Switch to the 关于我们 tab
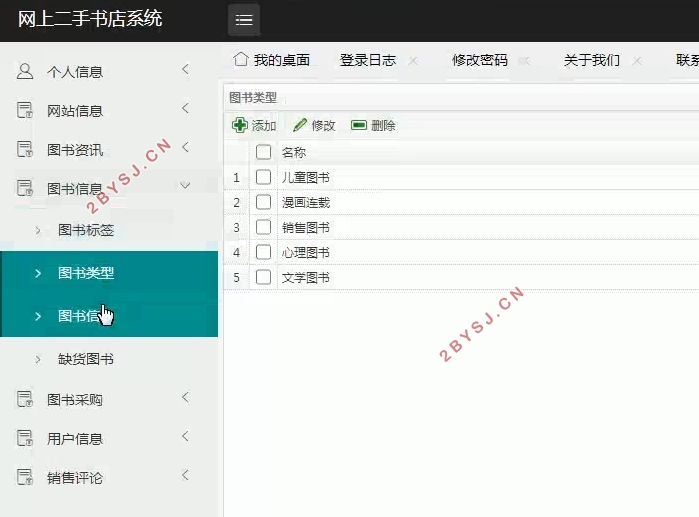The height and width of the screenshot is (517, 699). pyautogui.click(x=592, y=60)
